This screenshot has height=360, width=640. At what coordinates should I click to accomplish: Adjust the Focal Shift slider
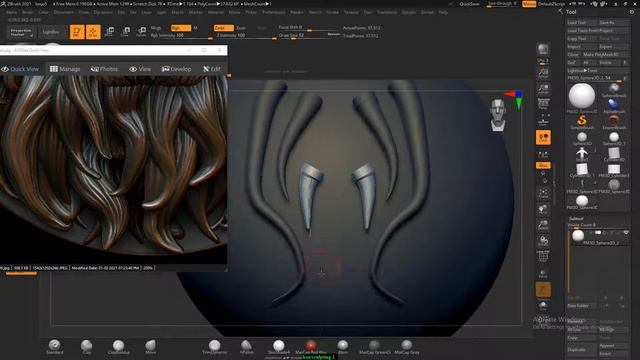pos(309,27)
